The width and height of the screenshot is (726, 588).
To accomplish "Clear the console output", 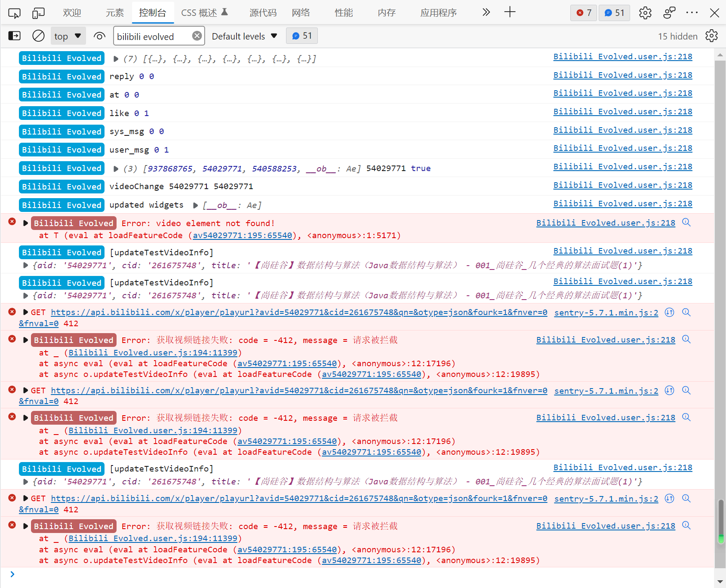I will click(38, 36).
